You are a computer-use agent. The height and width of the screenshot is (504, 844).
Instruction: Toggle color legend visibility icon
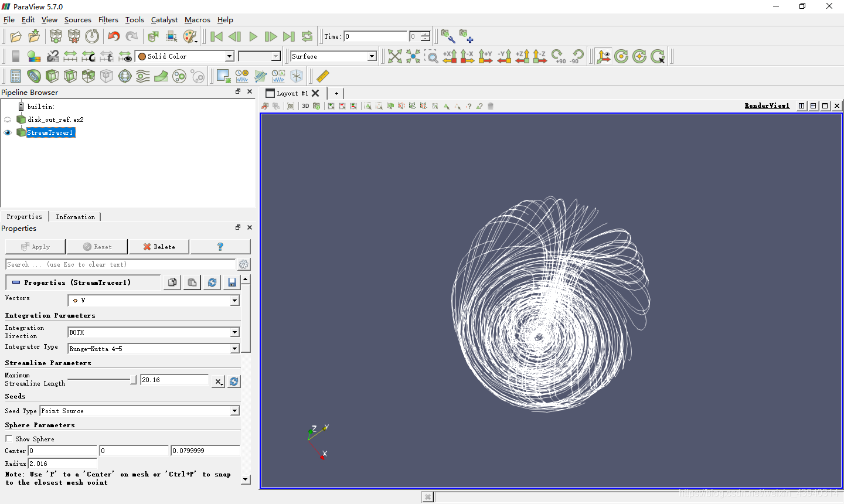[16, 56]
